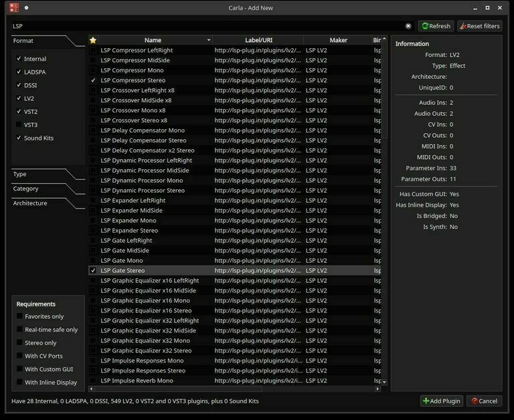Select LSP Gate LeftRight plugin

[x=235, y=241]
